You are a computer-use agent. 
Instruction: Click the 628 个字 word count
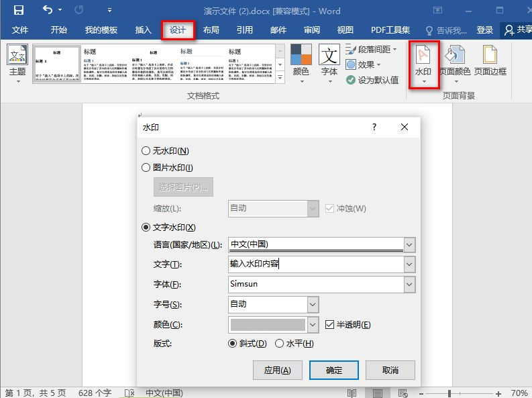pos(95,393)
